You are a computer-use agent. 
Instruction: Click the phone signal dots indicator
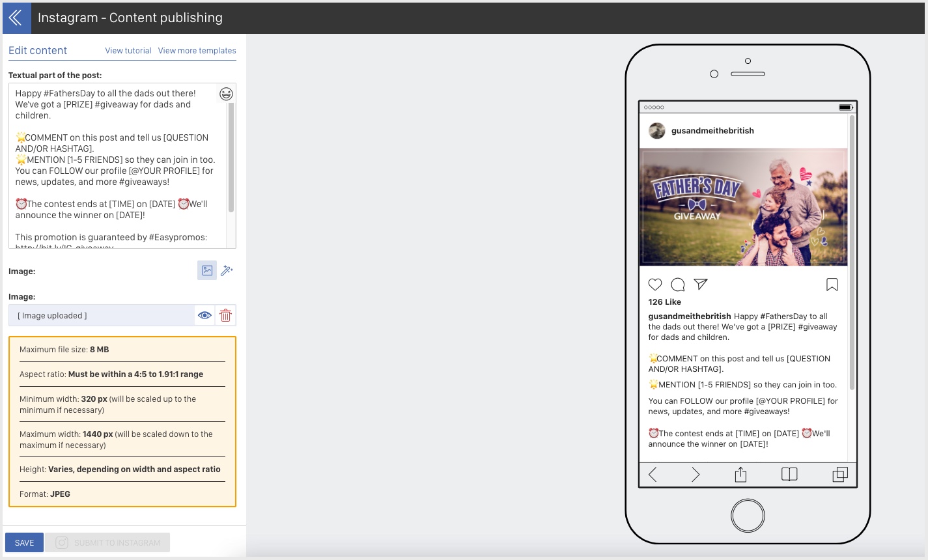pyautogui.click(x=654, y=107)
